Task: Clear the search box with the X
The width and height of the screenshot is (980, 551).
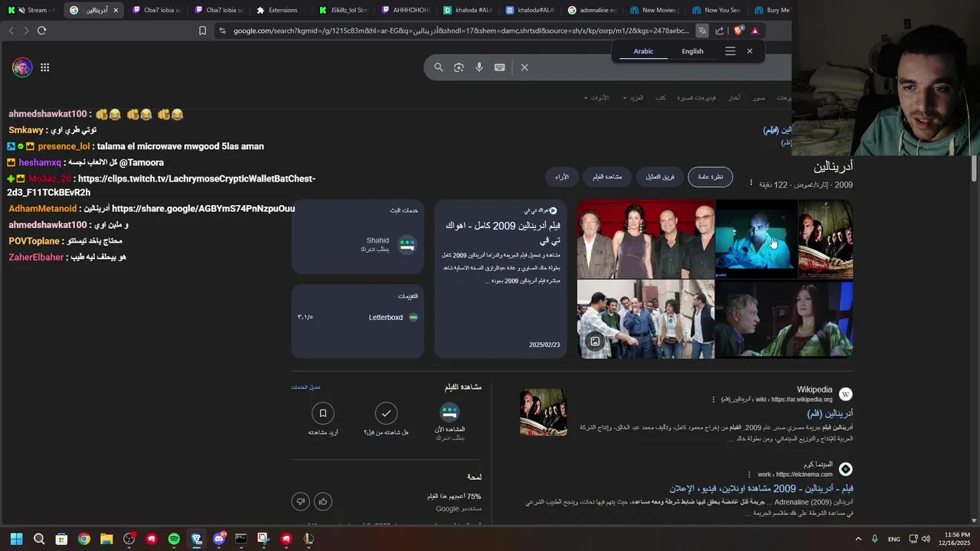Action: coord(524,67)
